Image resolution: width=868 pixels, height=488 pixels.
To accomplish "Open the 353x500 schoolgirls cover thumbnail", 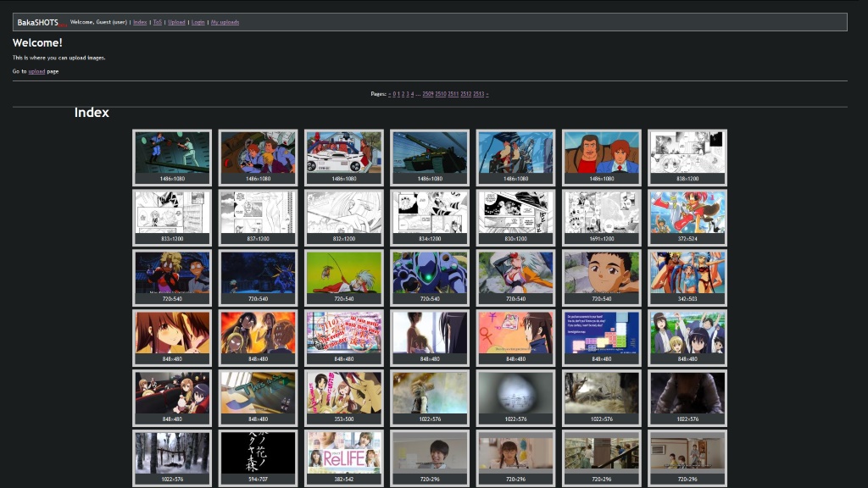I will tap(344, 398).
